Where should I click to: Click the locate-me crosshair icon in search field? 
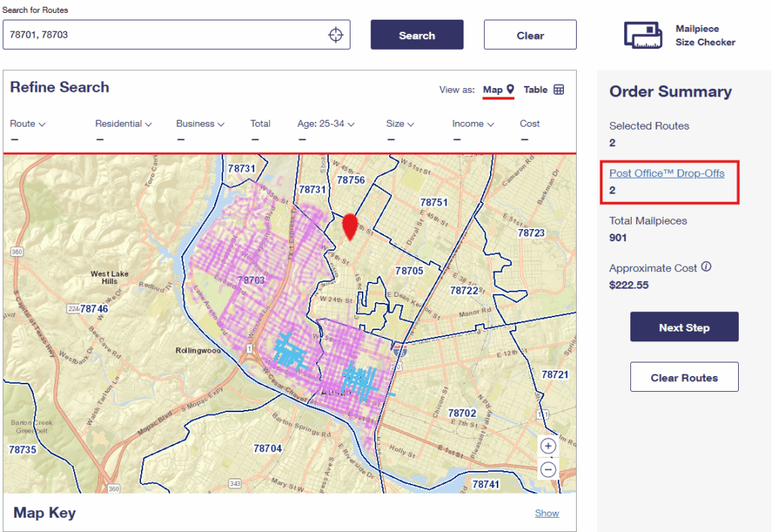pos(335,35)
